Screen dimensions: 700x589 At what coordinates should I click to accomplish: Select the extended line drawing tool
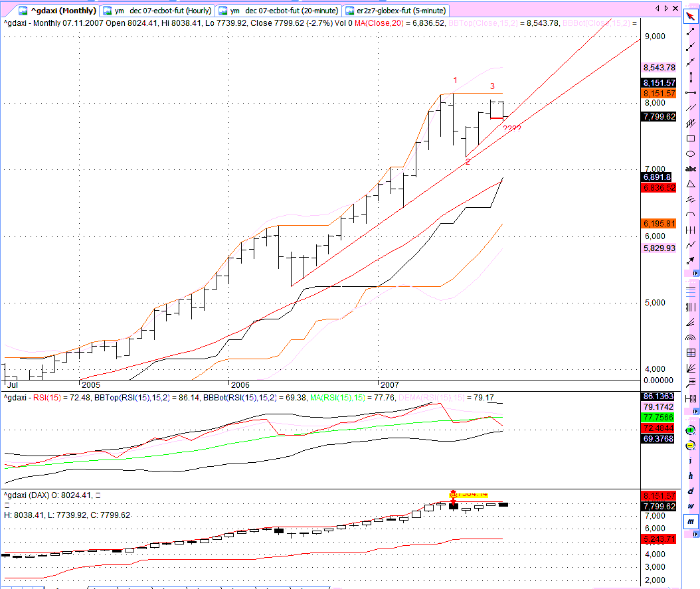click(691, 62)
